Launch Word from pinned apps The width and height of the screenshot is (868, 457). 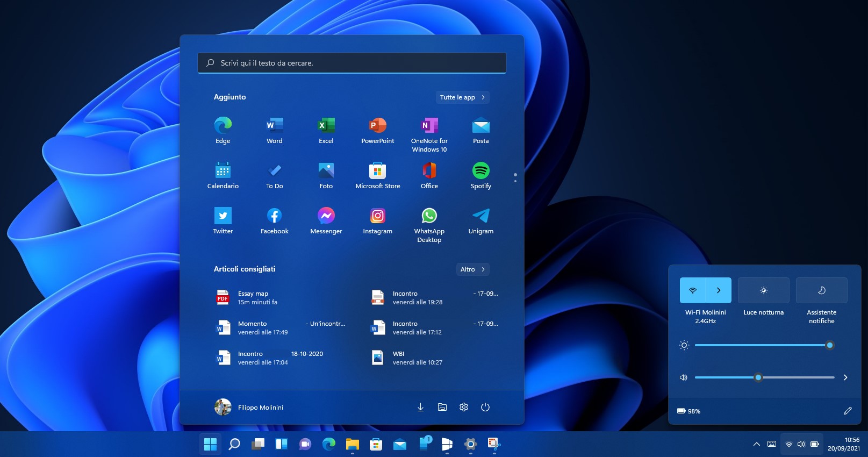pos(275,131)
